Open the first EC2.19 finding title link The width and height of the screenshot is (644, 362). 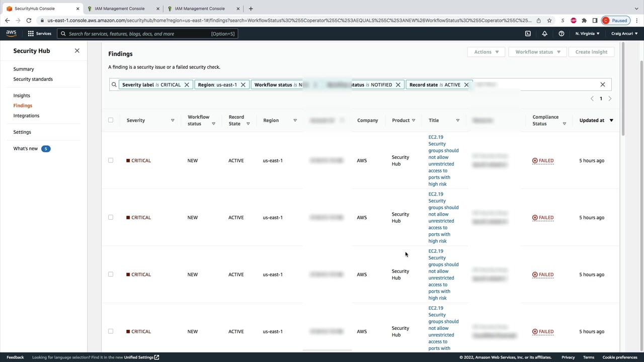click(x=443, y=160)
